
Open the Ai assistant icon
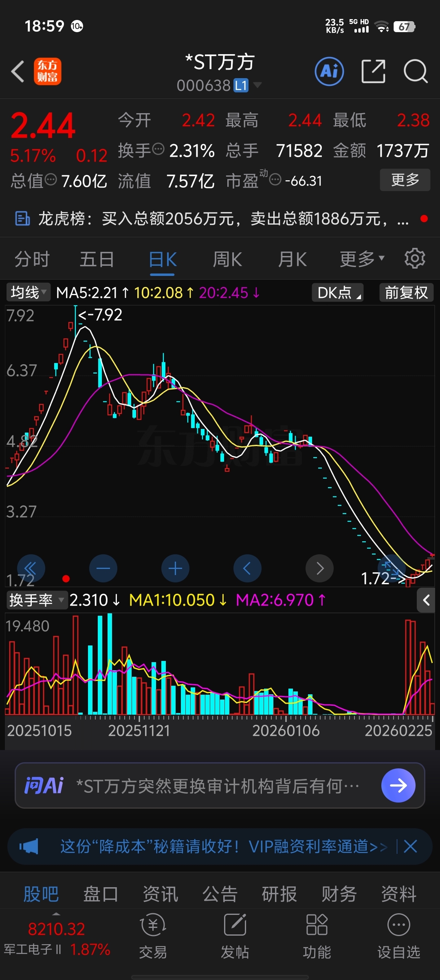(x=329, y=71)
